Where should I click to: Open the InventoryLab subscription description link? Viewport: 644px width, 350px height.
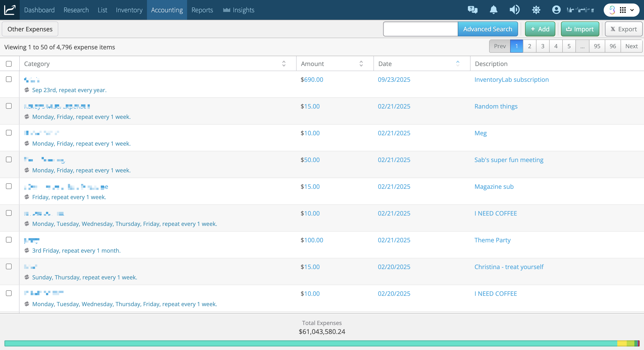(511, 80)
